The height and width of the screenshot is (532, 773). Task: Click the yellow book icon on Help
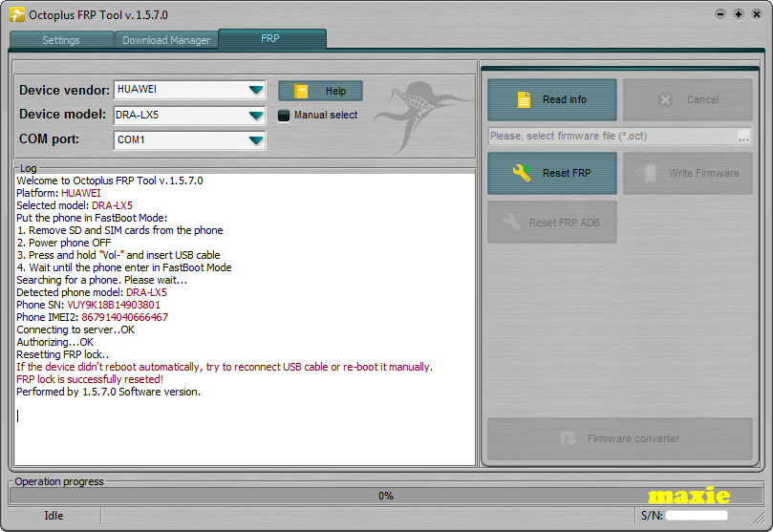point(301,91)
